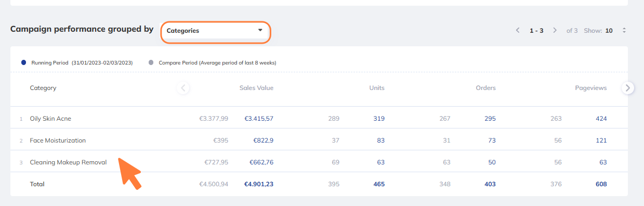This screenshot has height=206, width=644.
Task: Click the Compare Period grey dot
Action: (151, 62)
